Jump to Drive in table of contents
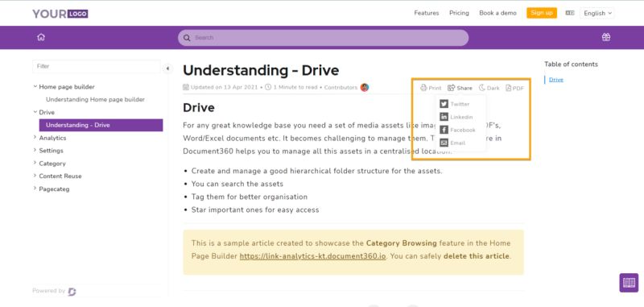644x307 pixels. [x=556, y=80]
